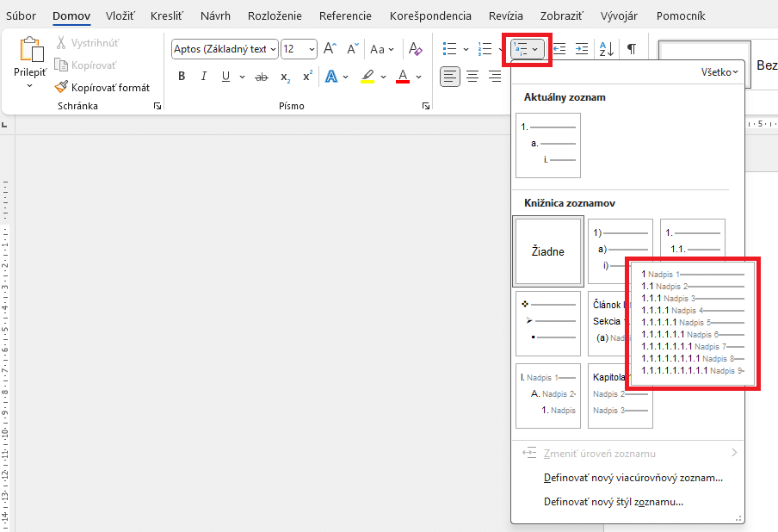
Task: Switch to the Vývojár tab
Action: click(621, 15)
